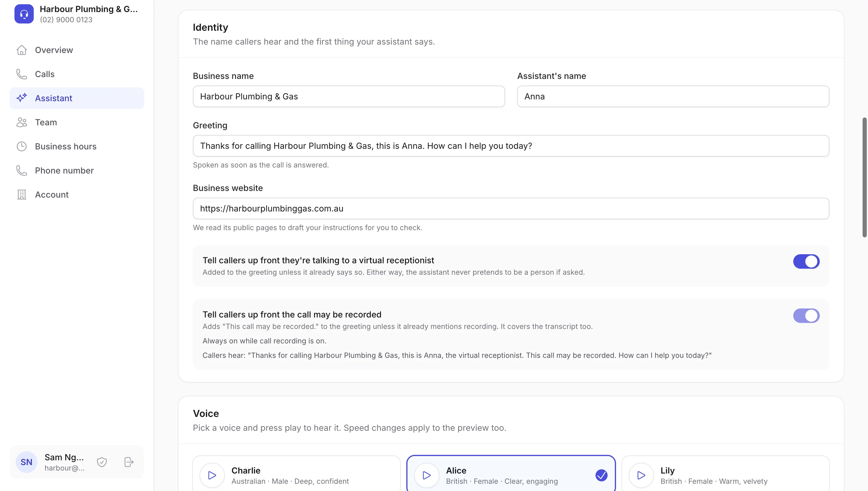Click the shield check icon near Sam Ng
This screenshot has height=491, width=868.
pyautogui.click(x=102, y=462)
